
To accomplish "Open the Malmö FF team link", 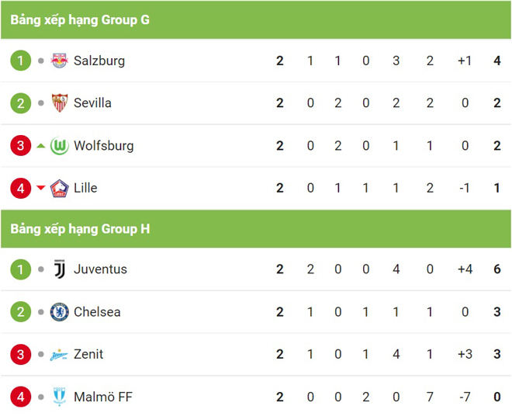I will coord(103,397).
